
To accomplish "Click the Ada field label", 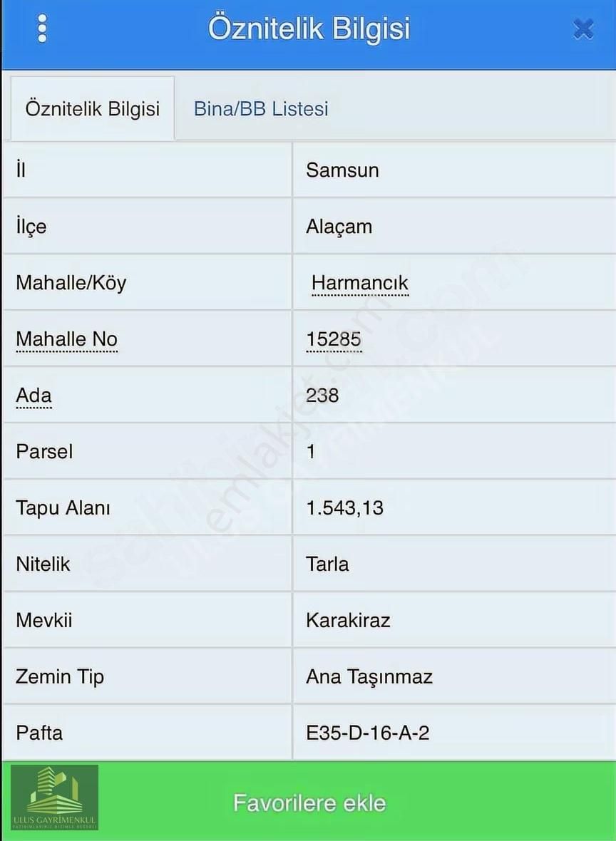I will point(34,396).
